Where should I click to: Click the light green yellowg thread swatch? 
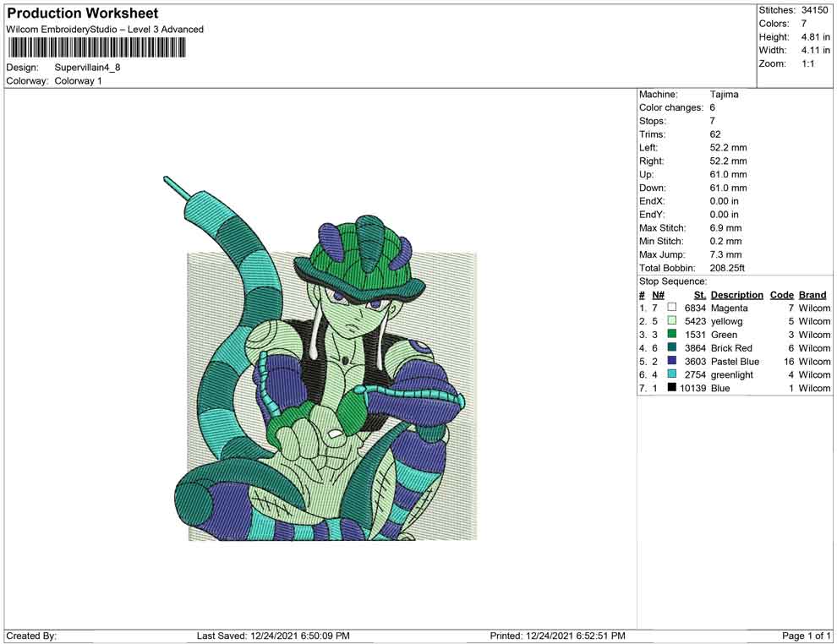pyautogui.click(x=672, y=320)
